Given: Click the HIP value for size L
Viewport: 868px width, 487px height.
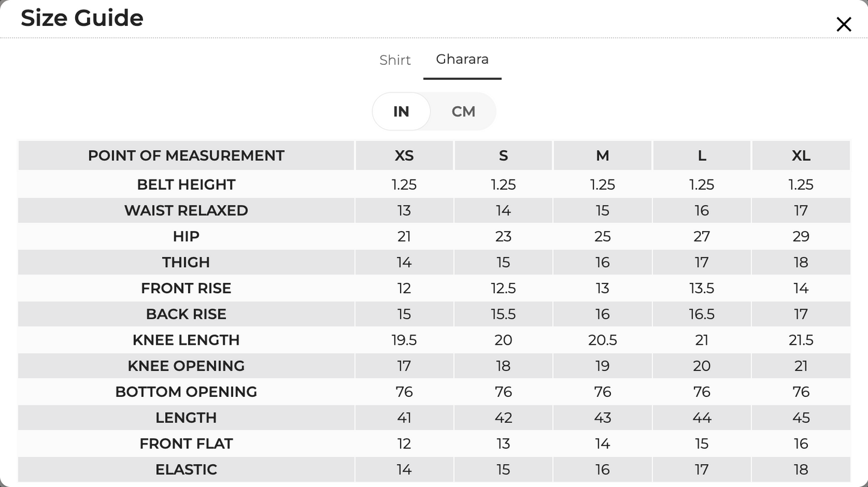Looking at the screenshot, I should point(702,237).
